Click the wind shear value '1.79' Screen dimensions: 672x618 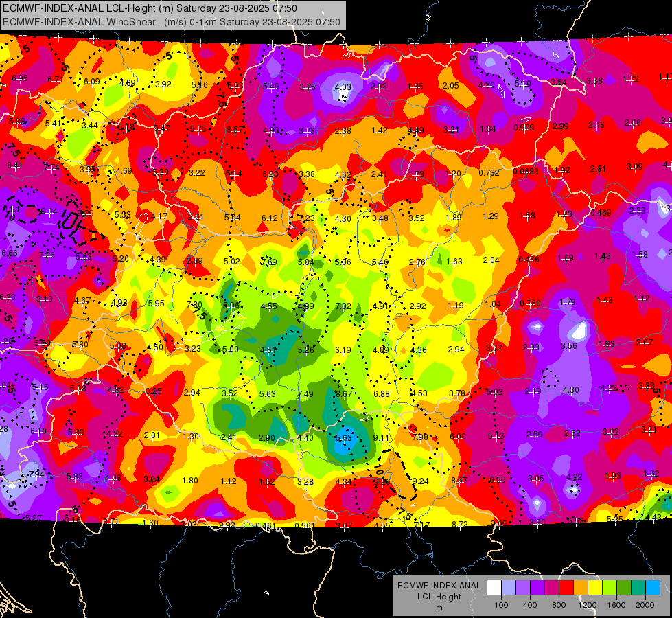568,302
